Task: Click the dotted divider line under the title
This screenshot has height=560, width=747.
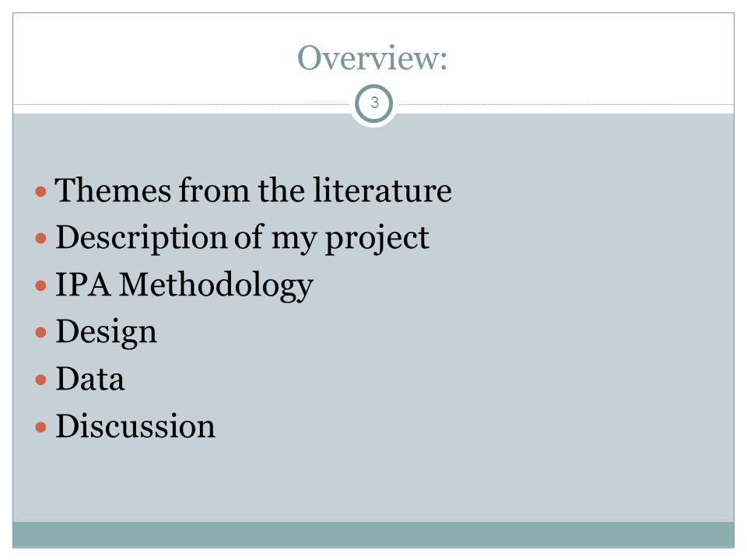Action: point(181,104)
